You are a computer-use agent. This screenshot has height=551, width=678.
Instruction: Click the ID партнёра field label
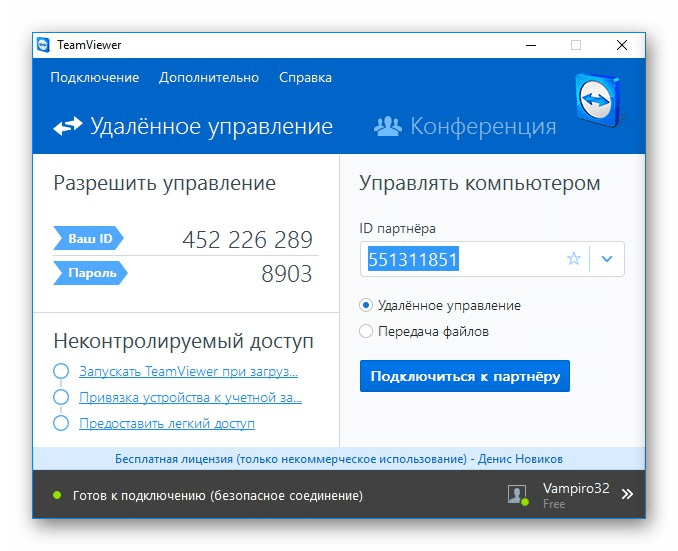click(397, 228)
